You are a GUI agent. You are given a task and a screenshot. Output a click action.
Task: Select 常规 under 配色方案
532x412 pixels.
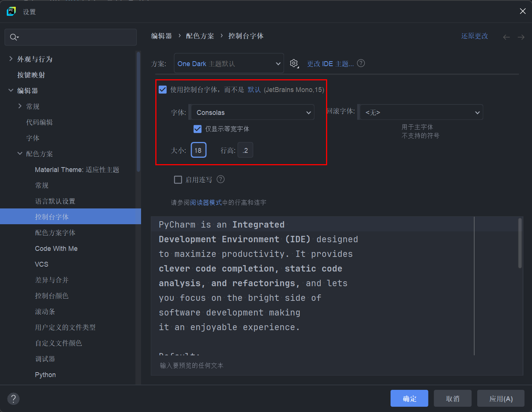pyautogui.click(x=42, y=185)
